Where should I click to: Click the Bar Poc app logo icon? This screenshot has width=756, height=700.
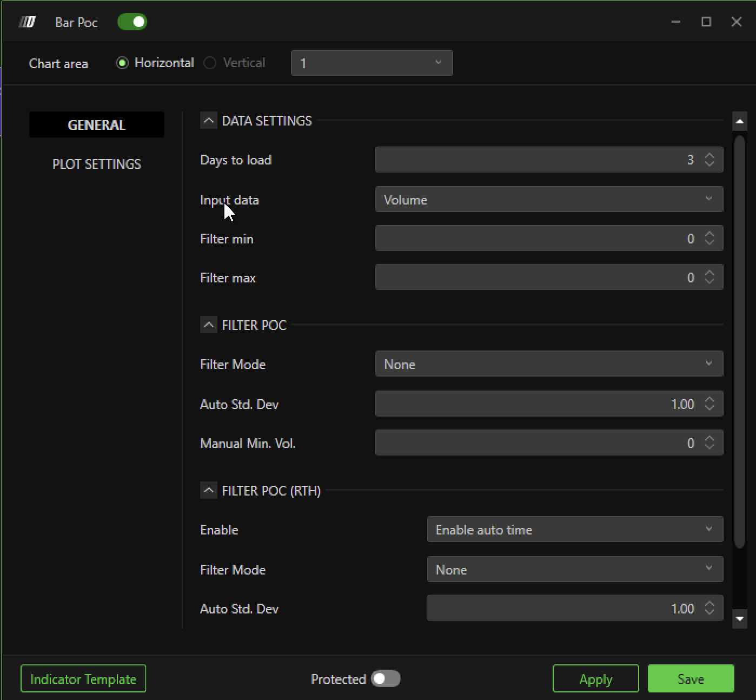click(27, 22)
